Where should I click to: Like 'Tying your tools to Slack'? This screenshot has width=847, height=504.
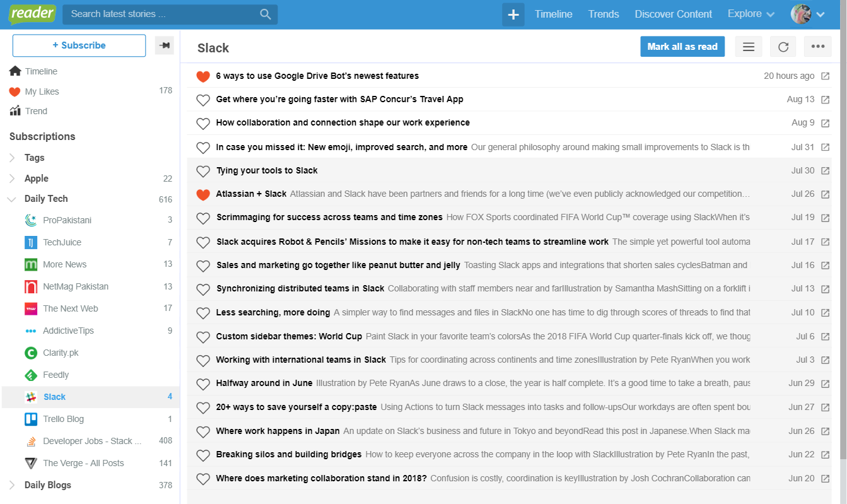202,171
